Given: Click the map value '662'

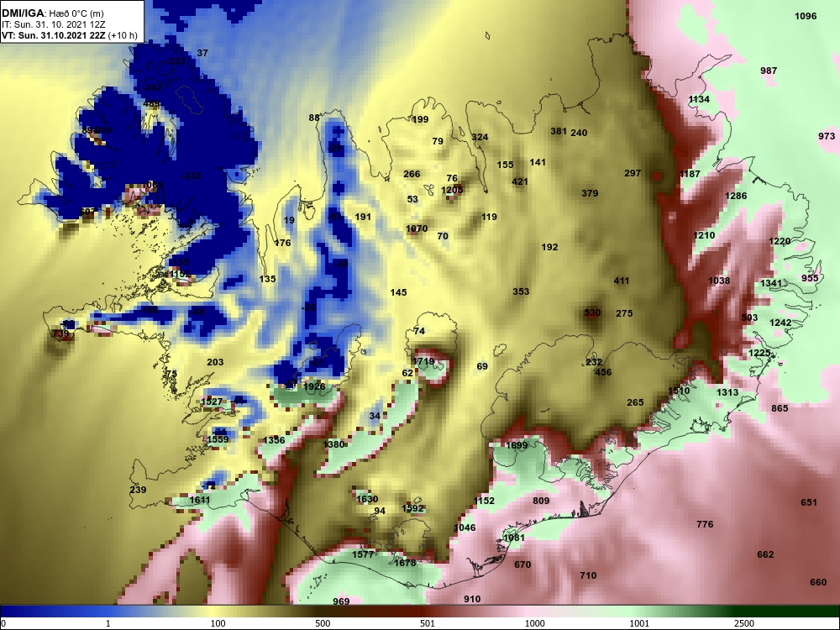Looking at the screenshot, I should click(x=765, y=554).
